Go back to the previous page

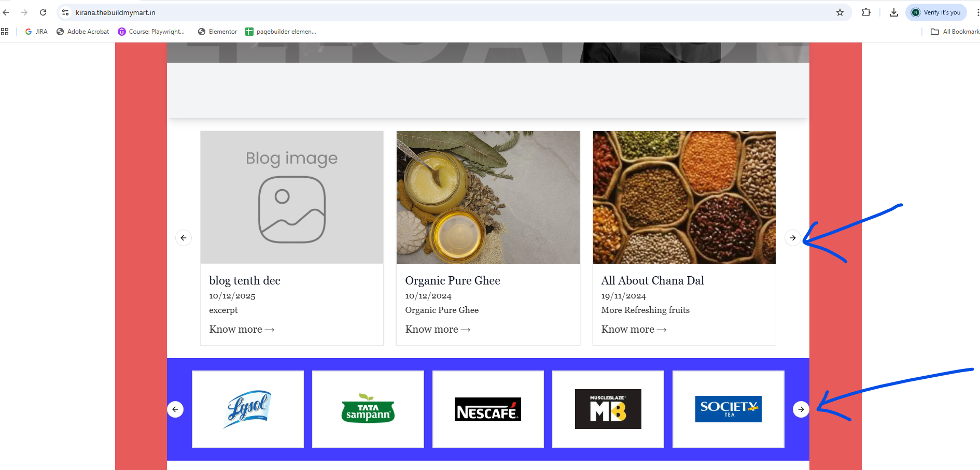6,12
